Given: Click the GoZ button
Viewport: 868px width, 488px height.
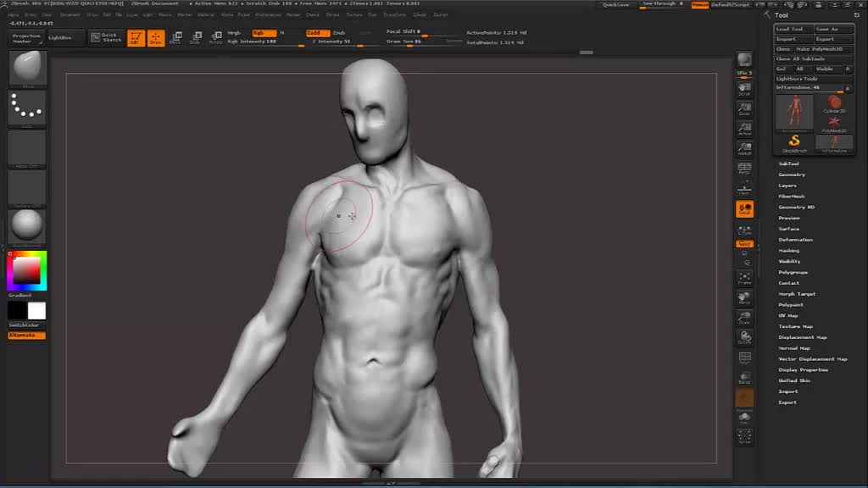Looking at the screenshot, I should pyautogui.click(x=782, y=69).
